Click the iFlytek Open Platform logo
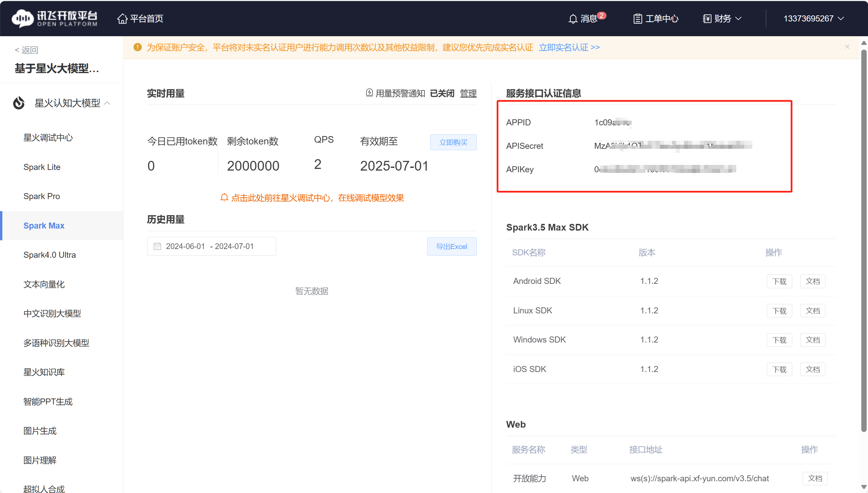 [55, 18]
